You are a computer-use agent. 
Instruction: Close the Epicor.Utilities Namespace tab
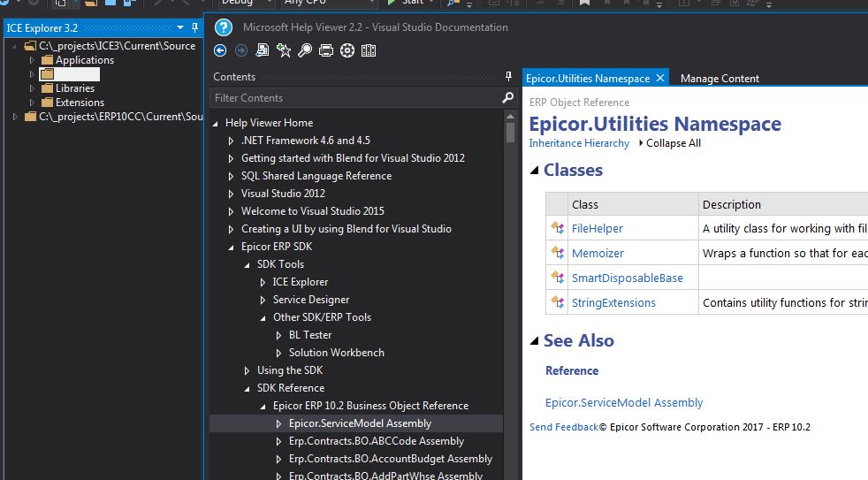[x=660, y=78]
